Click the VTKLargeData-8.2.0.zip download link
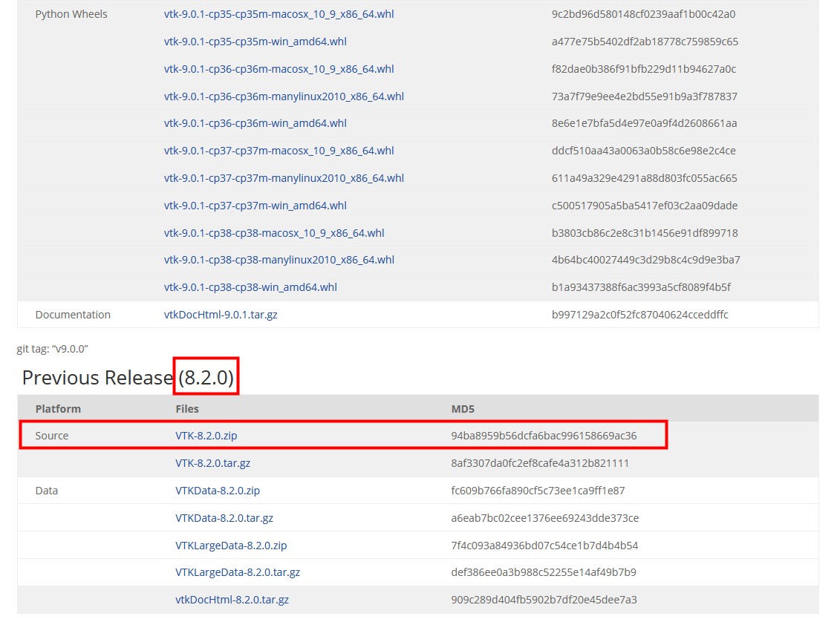 coord(231,545)
